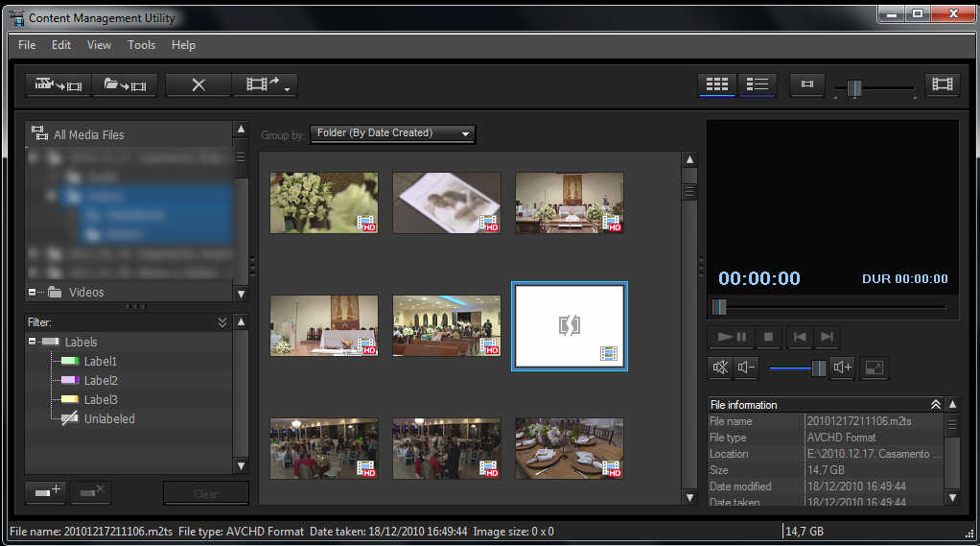Select the church pews audience thumbnail

[x=446, y=325]
